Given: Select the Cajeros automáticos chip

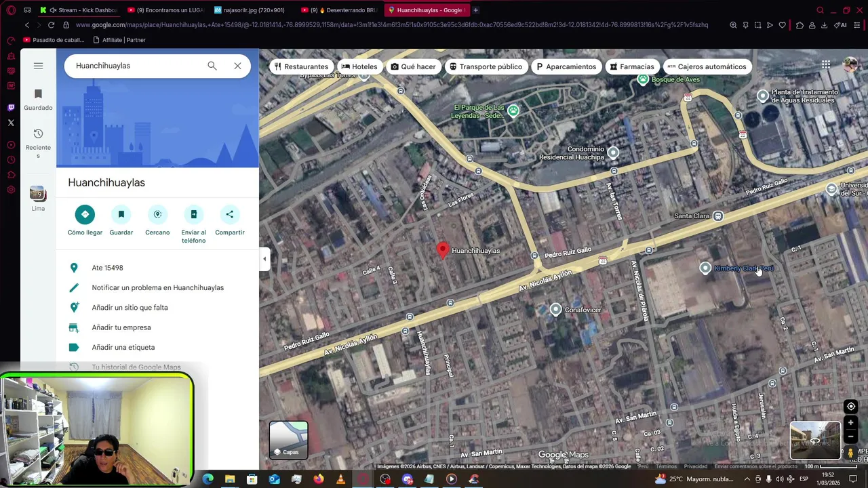Looking at the screenshot, I should pyautogui.click(x=707, y=66).
